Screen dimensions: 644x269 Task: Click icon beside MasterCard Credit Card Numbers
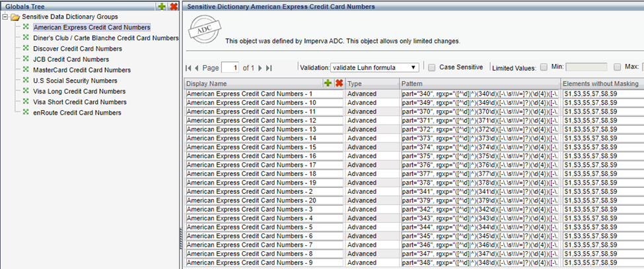(x=26, y=69)
